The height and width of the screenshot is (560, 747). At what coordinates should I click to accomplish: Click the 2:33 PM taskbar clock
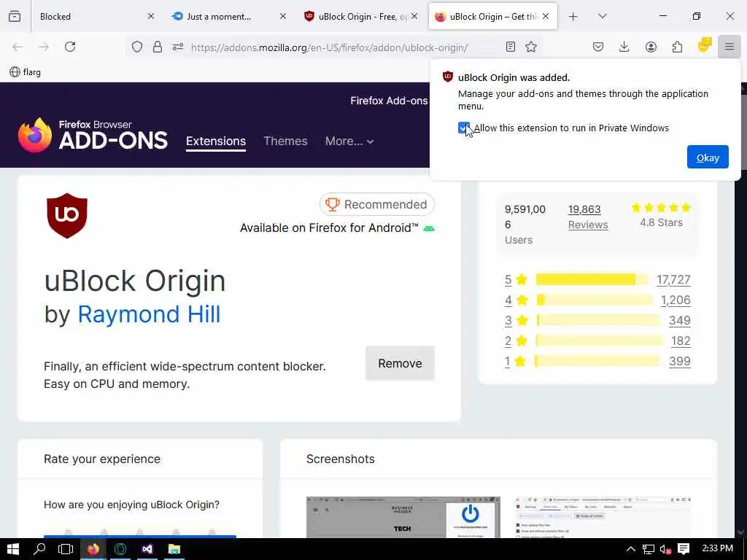tap(718, 548)
